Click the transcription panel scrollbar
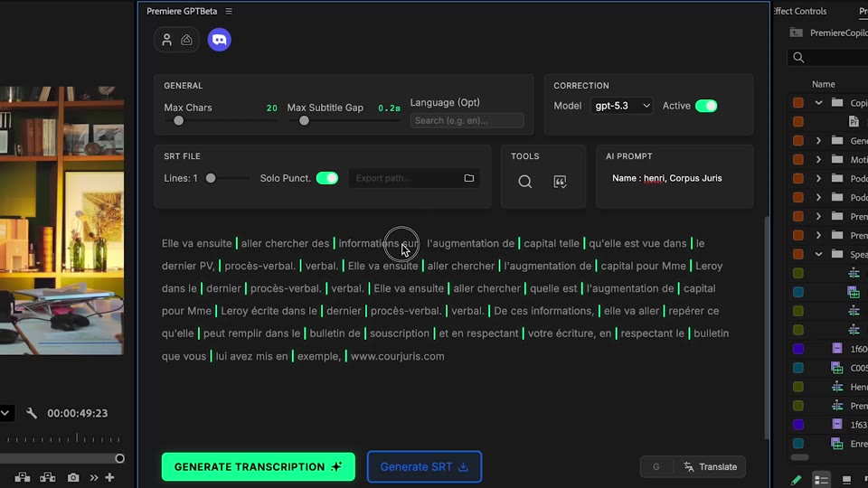 [767, 327]
